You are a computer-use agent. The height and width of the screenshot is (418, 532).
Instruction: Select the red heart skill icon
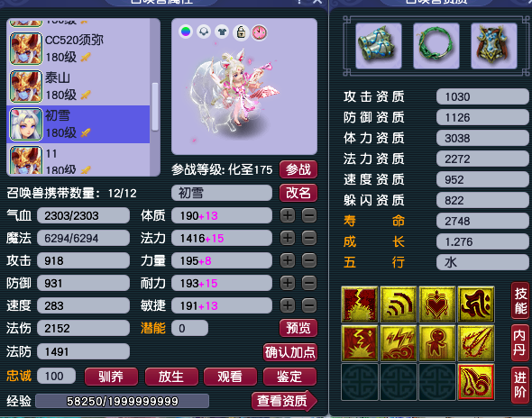click(437, 304)
